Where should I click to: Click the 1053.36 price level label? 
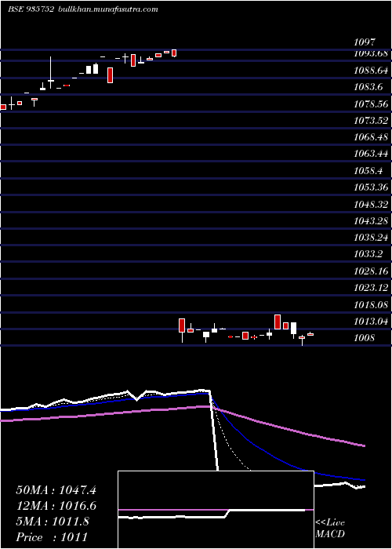click(x=371, y=187)
